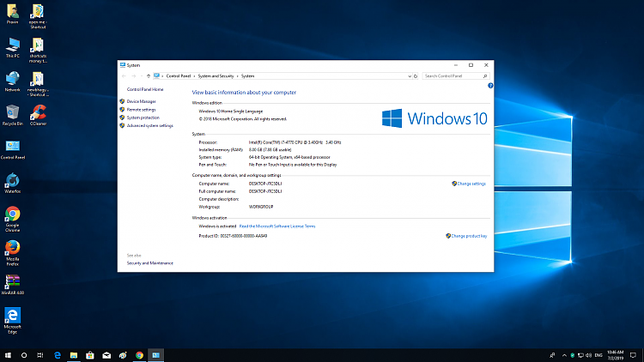
Task: Launch Edge from the taskbar
Action: pos(58,355)
